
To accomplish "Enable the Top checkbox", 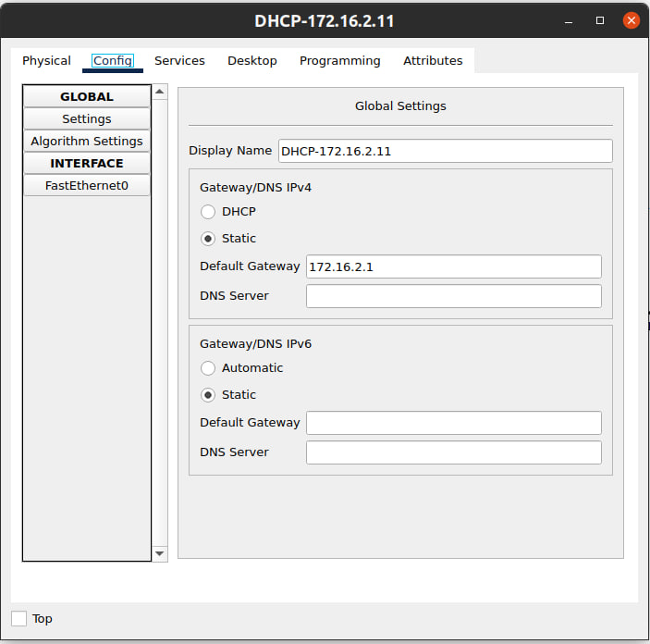I will (x=18, y=618).
